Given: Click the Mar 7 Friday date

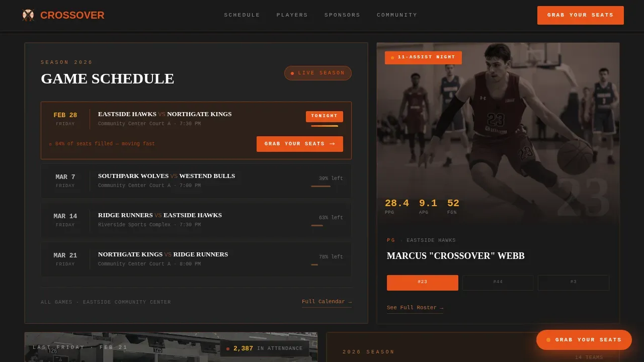Looking at the screenshot, I should coord(65,181).
